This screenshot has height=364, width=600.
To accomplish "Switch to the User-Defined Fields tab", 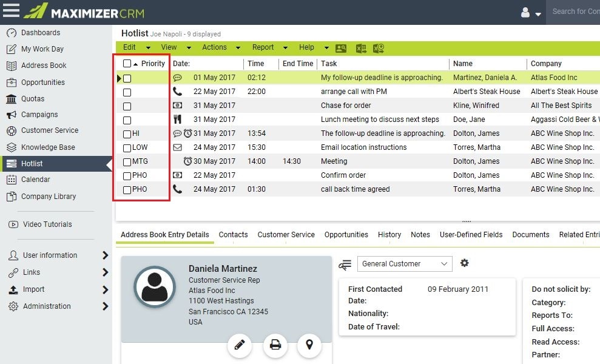I will [471, 235].
